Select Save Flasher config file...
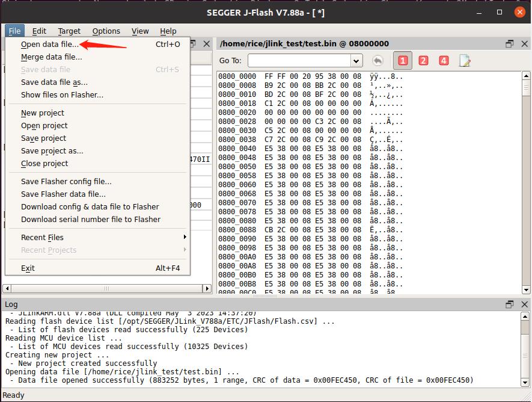 pyautogui.click(x=98, y=181)
